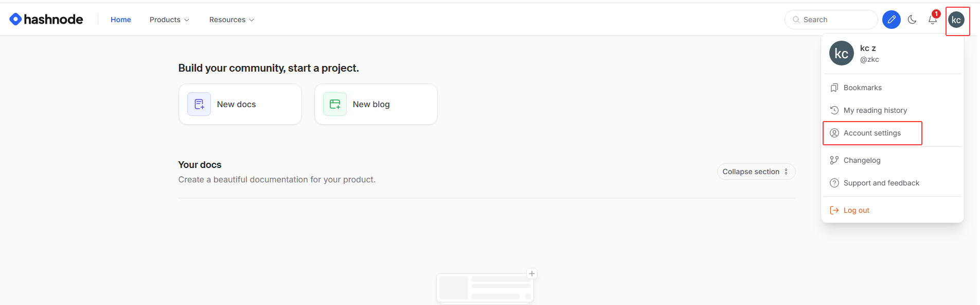Toggle dark mode with moon icon
Screen dimensions: 980x305
pos(912,20)
